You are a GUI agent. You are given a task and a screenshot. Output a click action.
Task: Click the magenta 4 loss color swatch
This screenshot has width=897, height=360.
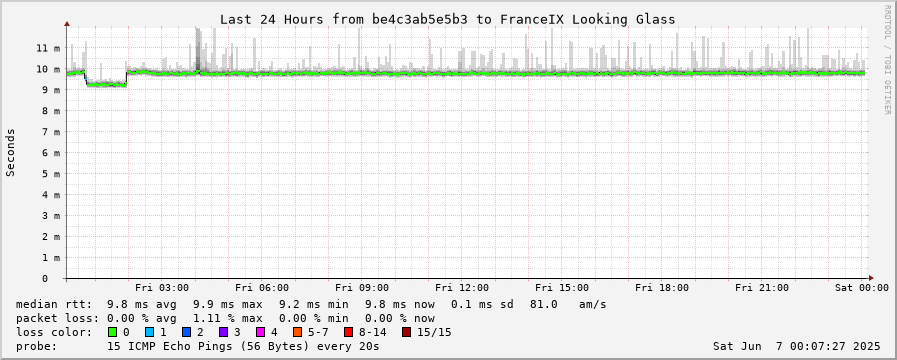[260, 332]
